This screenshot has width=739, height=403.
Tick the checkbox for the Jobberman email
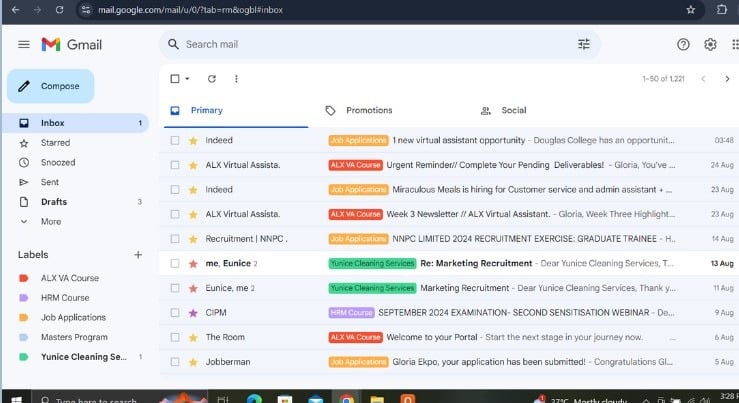tap(175, 361)
